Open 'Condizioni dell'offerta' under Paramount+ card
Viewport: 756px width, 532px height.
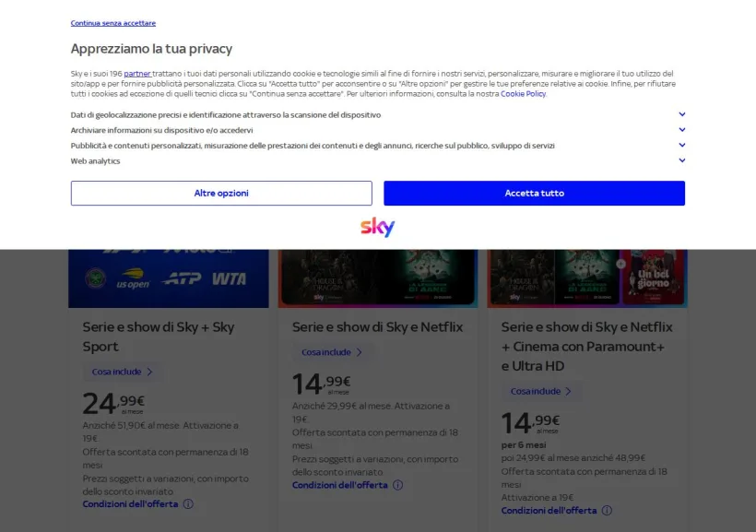tap(549, 510)
